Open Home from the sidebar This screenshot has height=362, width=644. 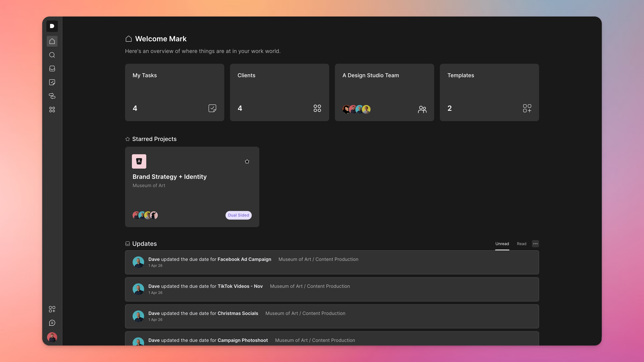point(52,41)
